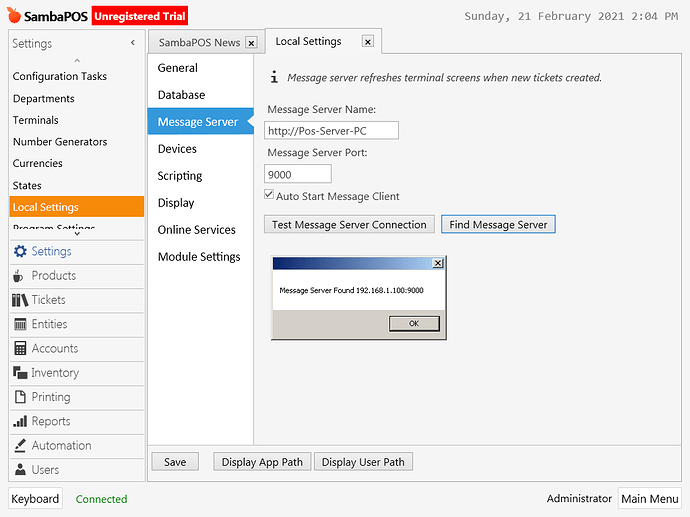The image size is (690, 517).
Task: Close the Message Server Found dialog
Action: [437, 263]
